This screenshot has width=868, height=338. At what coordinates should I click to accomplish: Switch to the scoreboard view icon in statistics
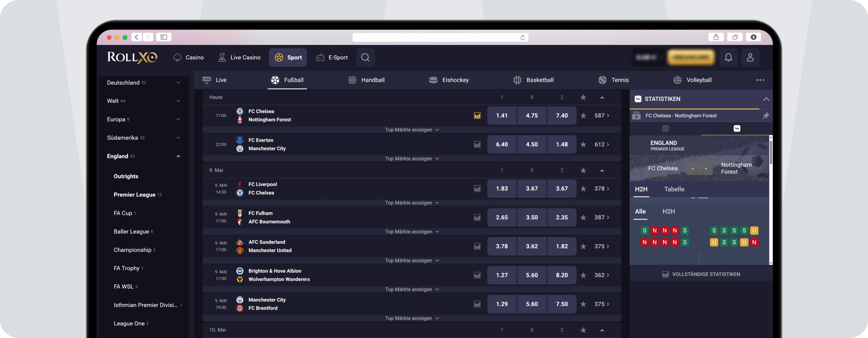[665, 128]
